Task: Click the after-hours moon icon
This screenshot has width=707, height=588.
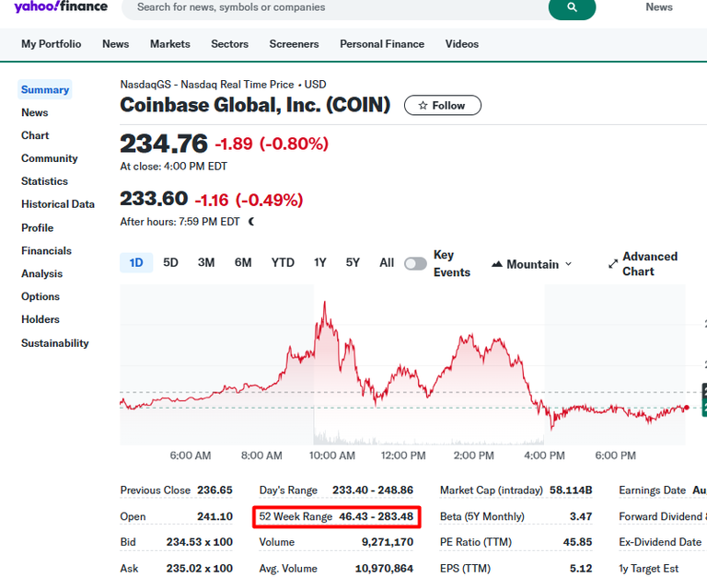Action: pos(251,222)
